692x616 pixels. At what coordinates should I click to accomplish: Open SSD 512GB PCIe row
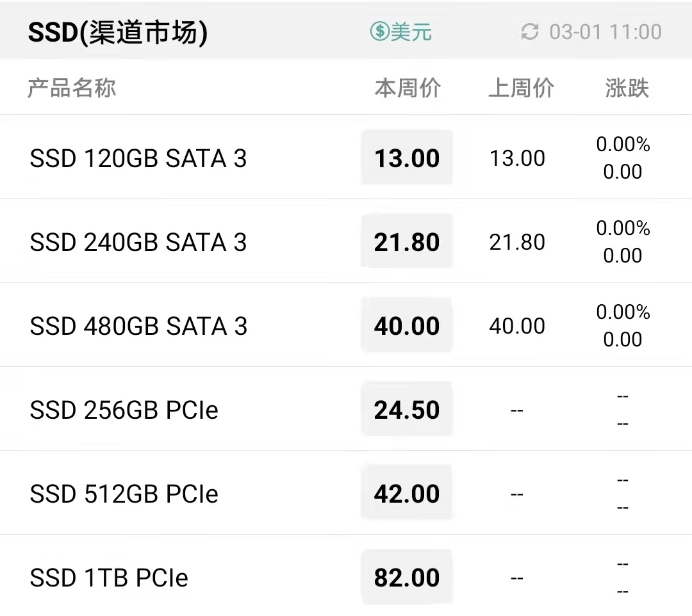point(346,492)
